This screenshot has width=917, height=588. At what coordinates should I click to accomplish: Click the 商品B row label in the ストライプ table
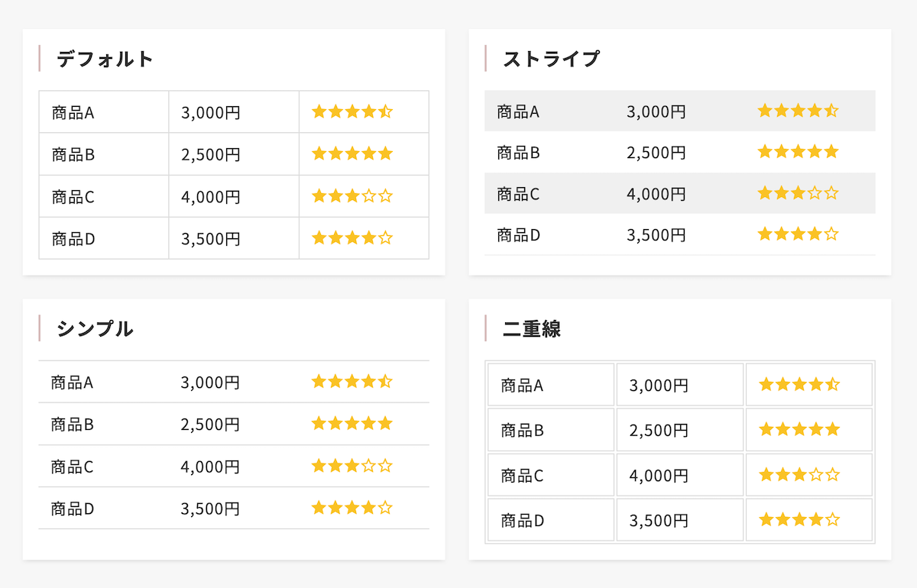point(519,153)
